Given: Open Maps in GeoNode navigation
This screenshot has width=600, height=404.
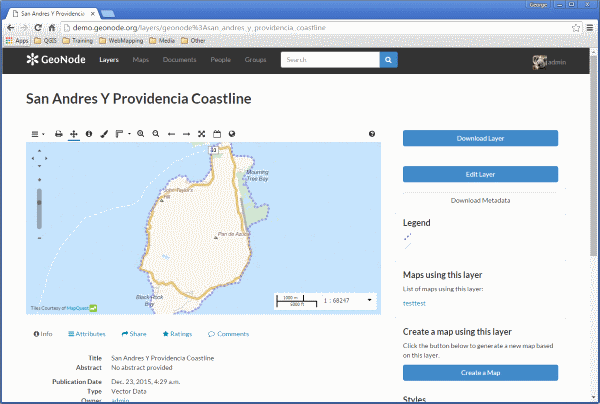Looking at the screenshot, I should click(x=140, y=60).
